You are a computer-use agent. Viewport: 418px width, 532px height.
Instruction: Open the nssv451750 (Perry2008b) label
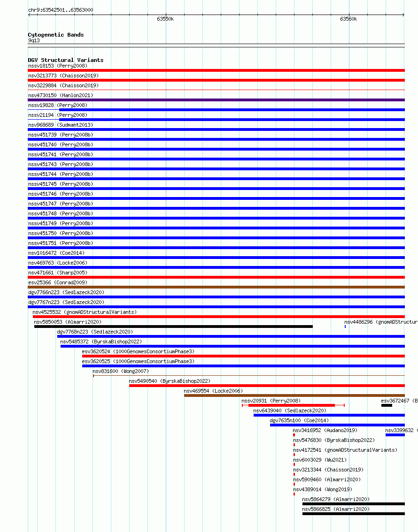[61, 233]
